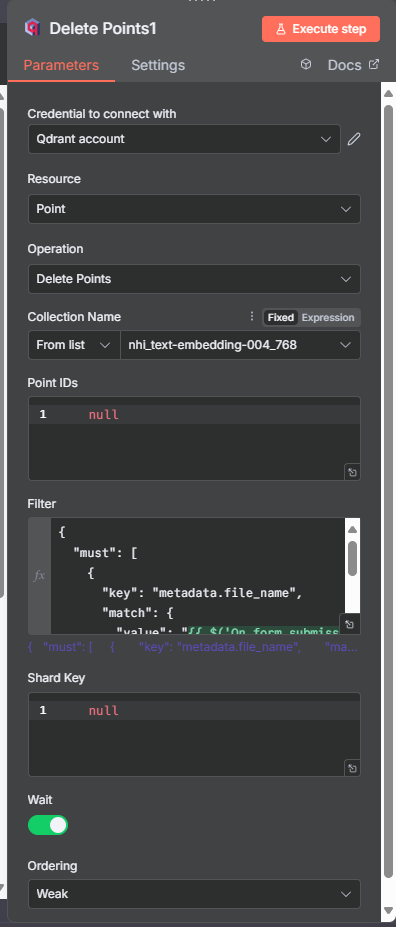Click the Collection Name label

coord(74,317)
